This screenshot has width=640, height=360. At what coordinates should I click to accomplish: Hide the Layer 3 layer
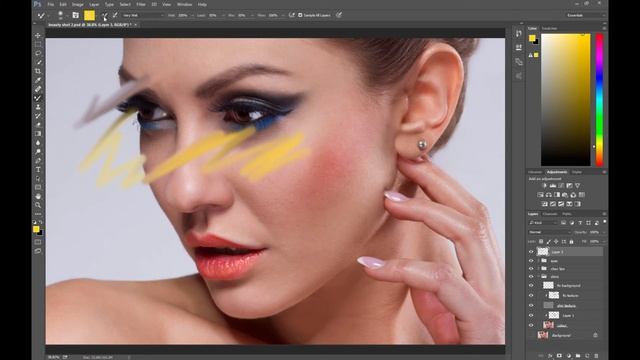[531, 252]
